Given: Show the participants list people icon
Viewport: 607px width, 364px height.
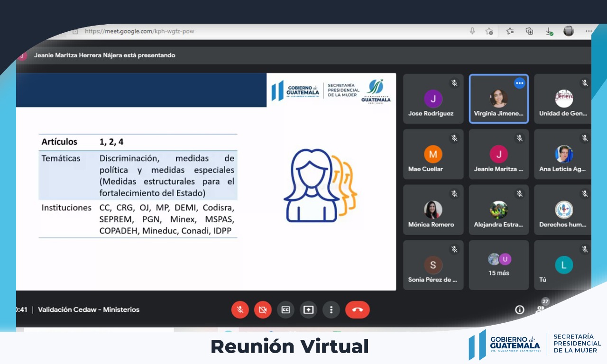Looking at the screenshot, I should click(x=541, y=309).
